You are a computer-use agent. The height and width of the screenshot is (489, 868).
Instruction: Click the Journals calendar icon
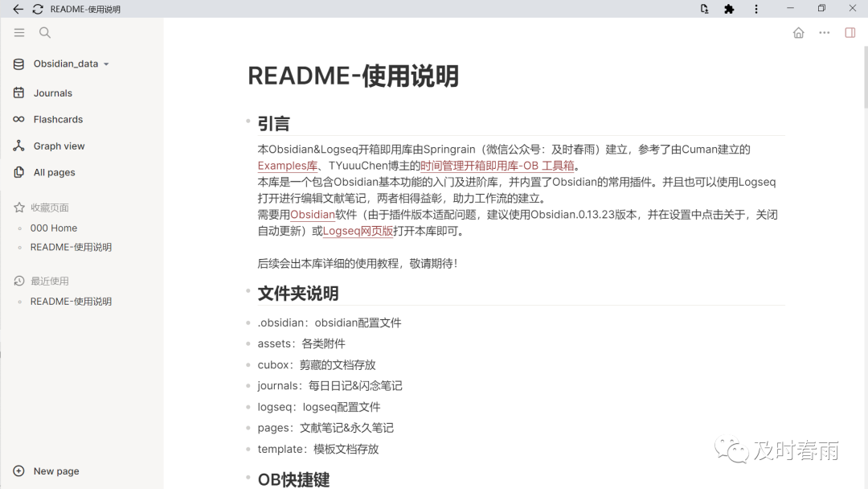click(x=18, y=92)
